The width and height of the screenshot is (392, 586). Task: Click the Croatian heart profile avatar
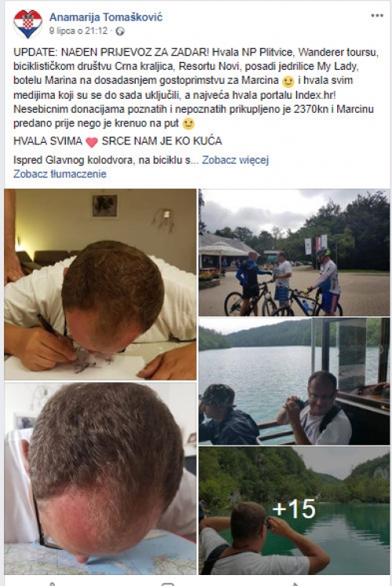27,24
